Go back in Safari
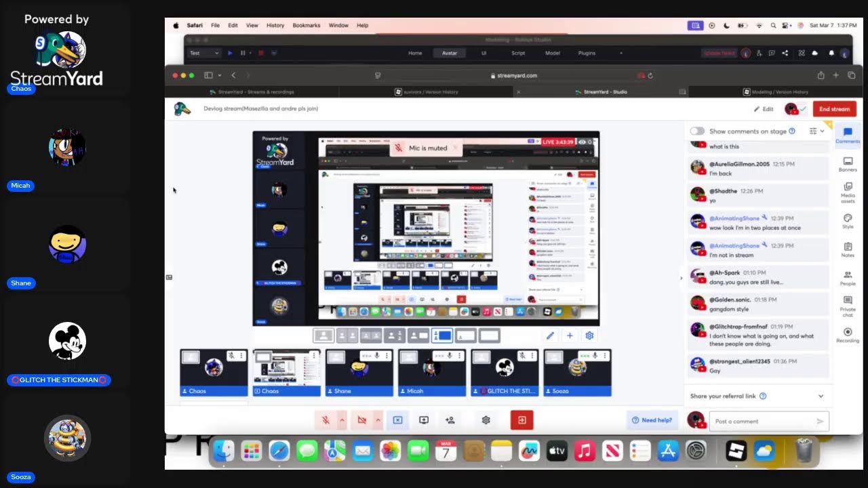The height and width of the screenshot is (488, 868). click(x=233, y=75)
